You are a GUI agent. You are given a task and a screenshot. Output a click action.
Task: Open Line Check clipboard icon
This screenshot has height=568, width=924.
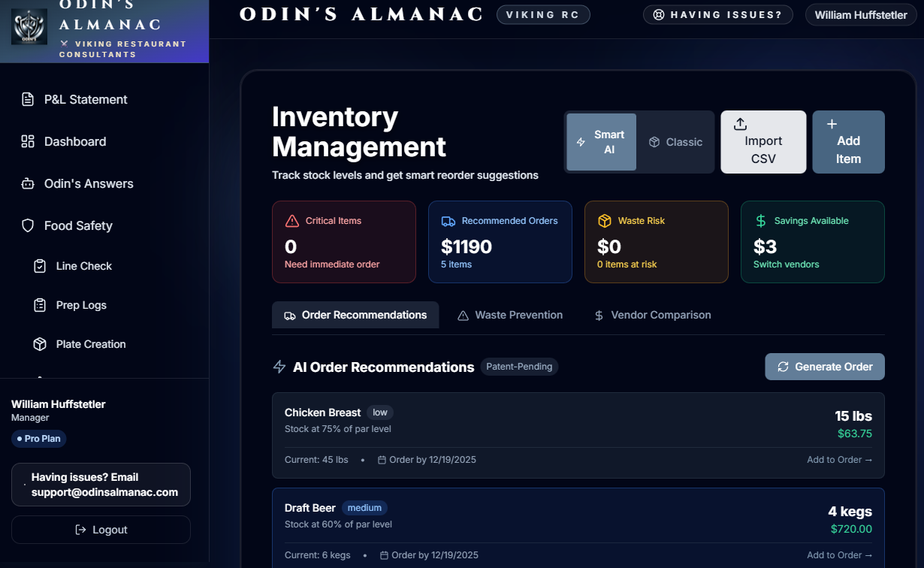tap(40, 266)
